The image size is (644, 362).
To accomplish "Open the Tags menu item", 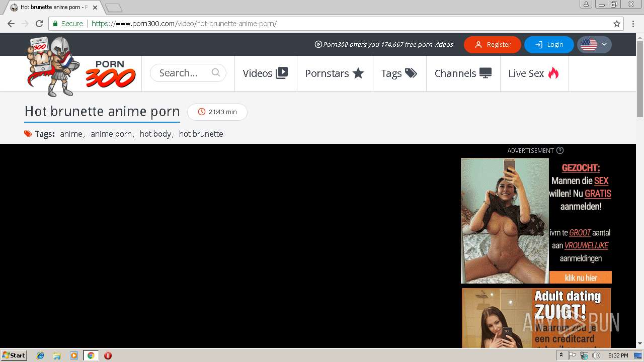I will point(399,73).
